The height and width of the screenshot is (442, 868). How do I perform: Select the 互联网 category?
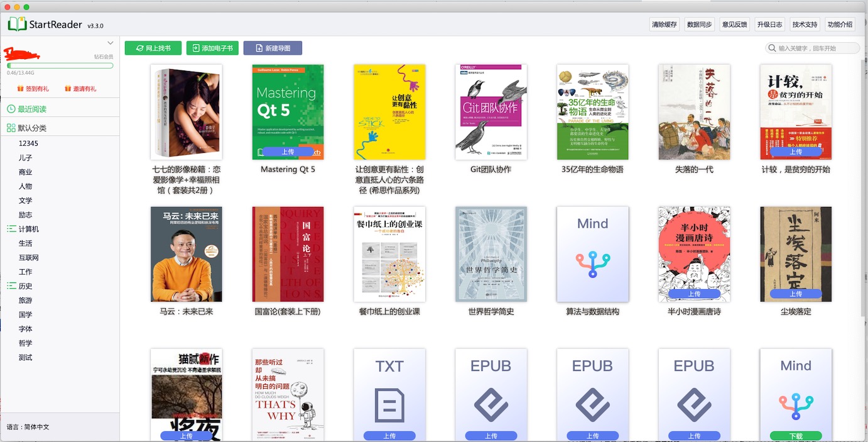click(29, 258)
